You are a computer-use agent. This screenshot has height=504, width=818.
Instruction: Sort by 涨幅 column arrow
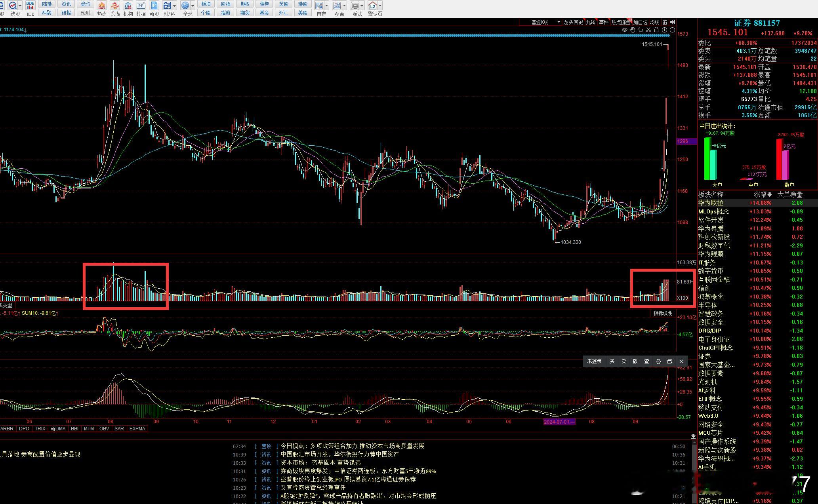point(770,194)
